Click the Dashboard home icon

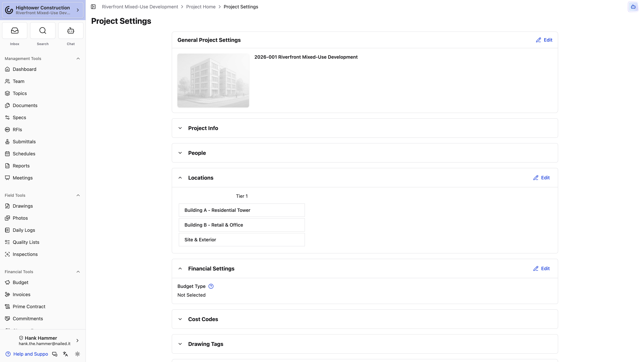coord(8,69)
